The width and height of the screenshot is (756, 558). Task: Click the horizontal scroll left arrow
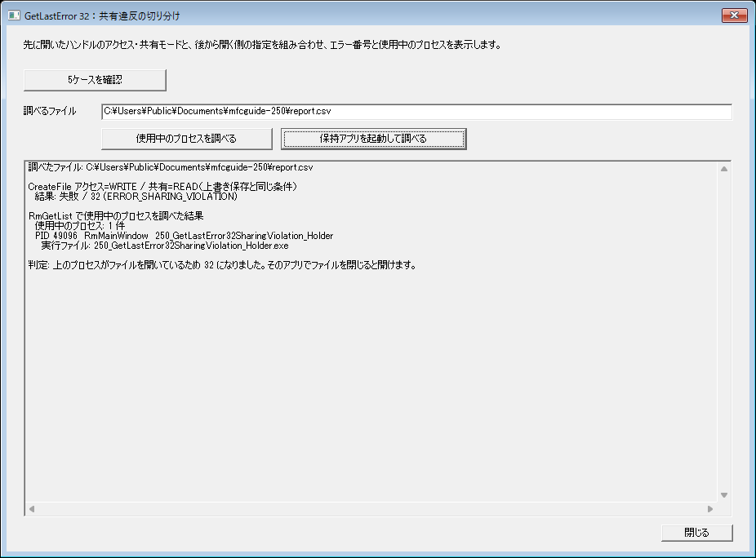[32, 509]
